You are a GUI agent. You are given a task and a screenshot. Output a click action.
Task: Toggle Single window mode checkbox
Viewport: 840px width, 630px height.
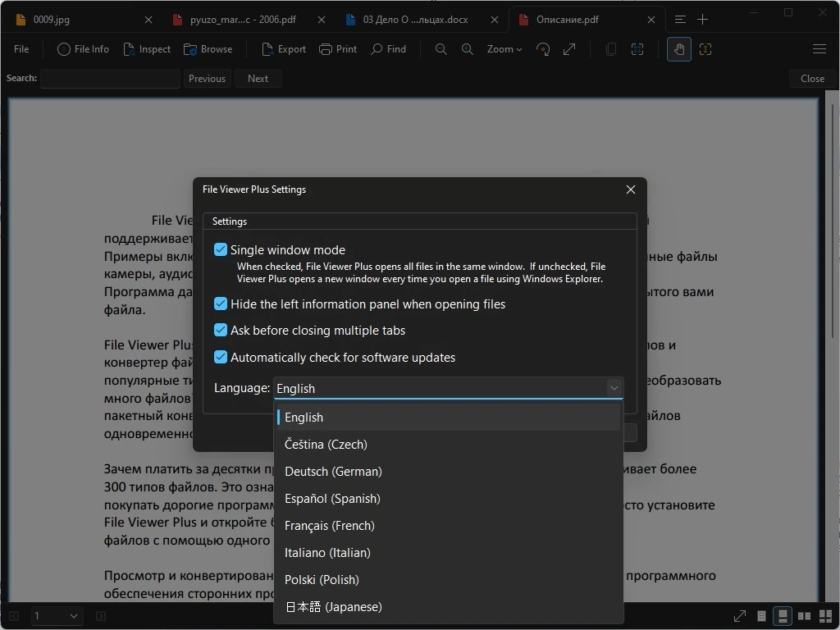click(220, 249)
